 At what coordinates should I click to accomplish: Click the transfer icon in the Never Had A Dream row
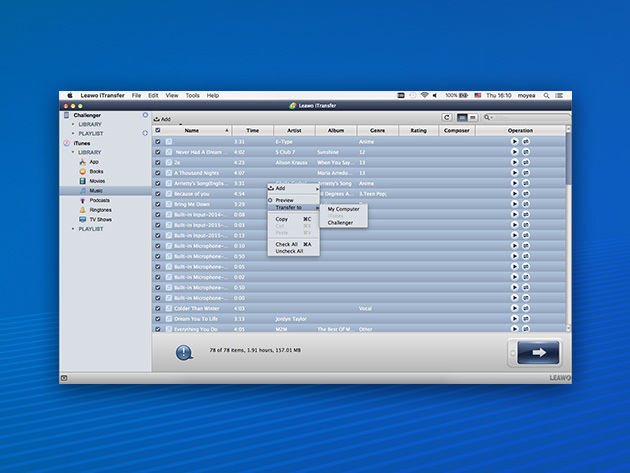pyautogui.click(x=525, y=151)
